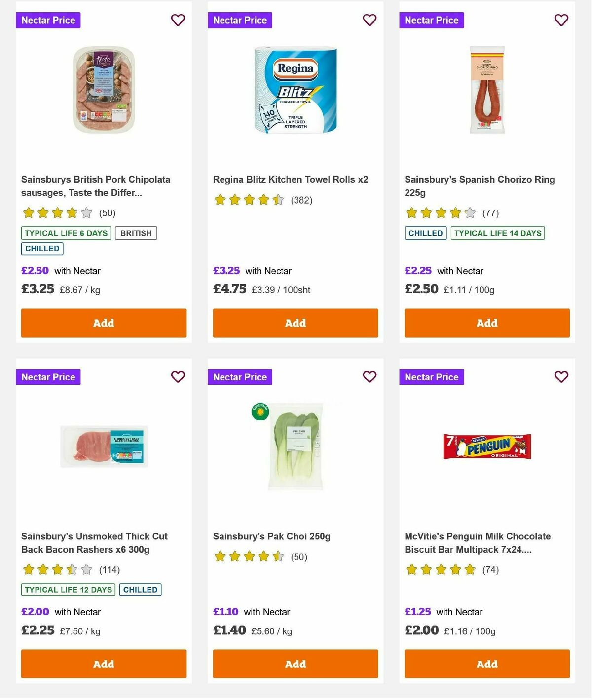Add the Penguin biscuit multipack
The width and height of the screenshot is (592, 700).
487,664
